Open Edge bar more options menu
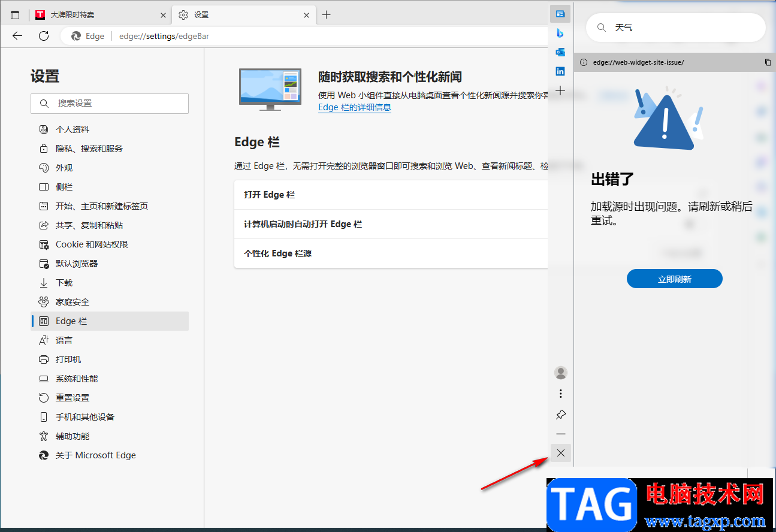 [561, 394]
